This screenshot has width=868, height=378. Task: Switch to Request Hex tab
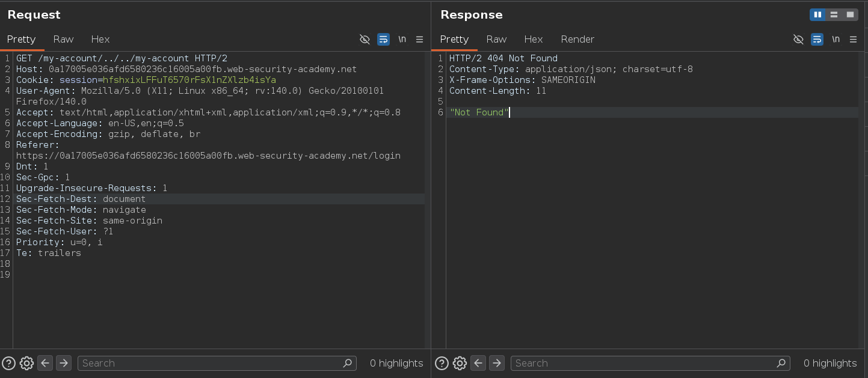tap(100, 39)
